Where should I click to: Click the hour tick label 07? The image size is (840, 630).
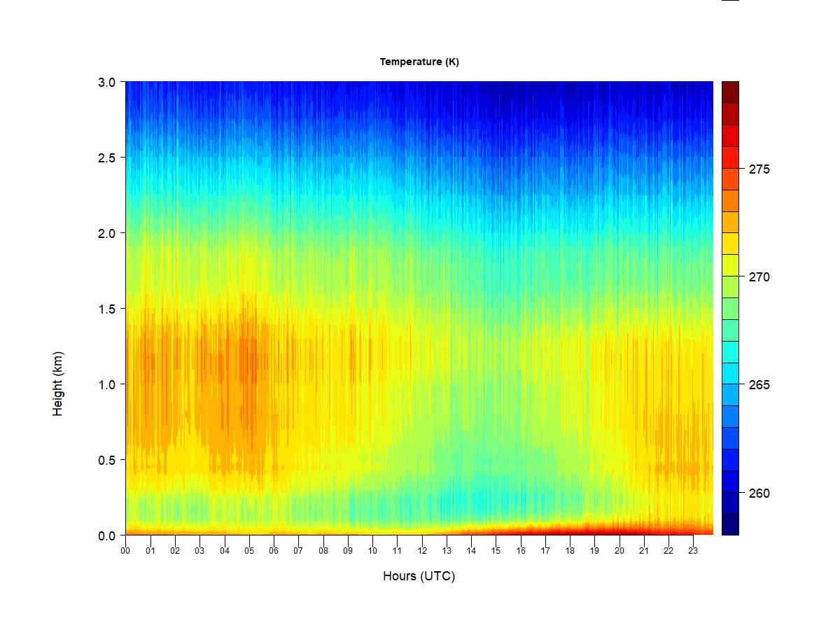point(298,550)
